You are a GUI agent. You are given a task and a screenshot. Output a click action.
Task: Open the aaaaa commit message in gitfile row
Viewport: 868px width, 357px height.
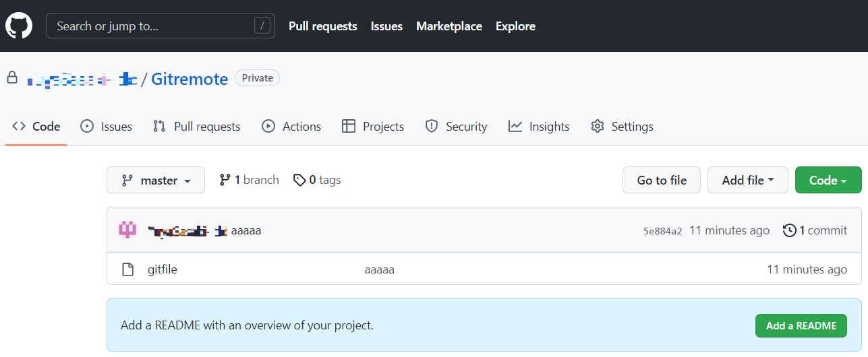[379, 269]
